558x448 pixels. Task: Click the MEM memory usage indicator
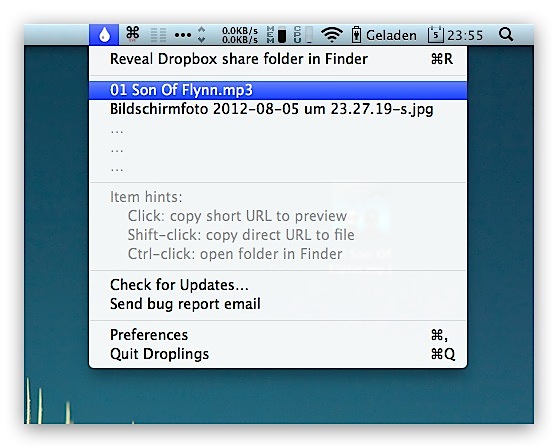point(277,35)
